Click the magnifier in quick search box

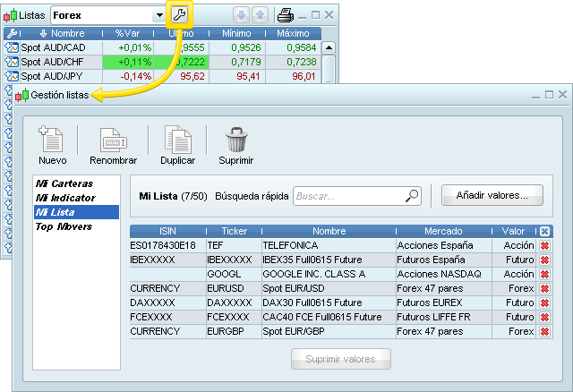[x=412, y=195]
